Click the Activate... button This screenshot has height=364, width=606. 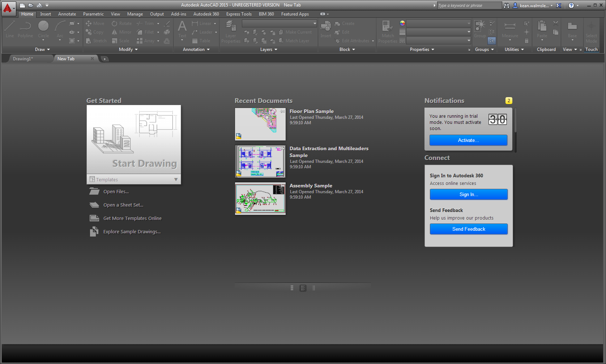pos(468,140)
